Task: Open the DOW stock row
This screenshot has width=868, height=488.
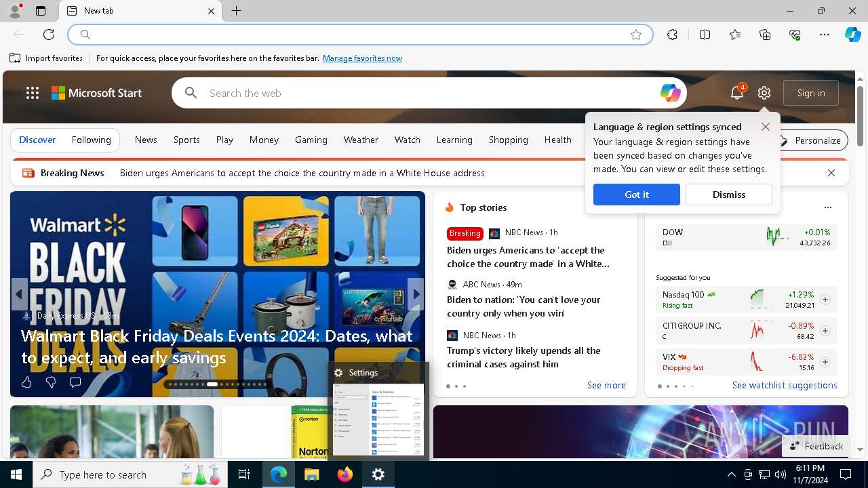Action: point(746,237)
